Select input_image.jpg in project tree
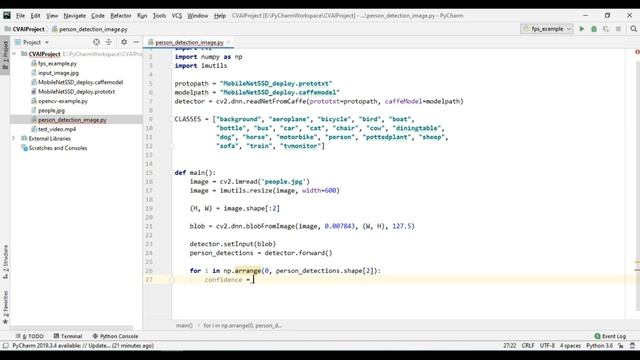Viewport: 640px width, 360px height. [58, 73]
